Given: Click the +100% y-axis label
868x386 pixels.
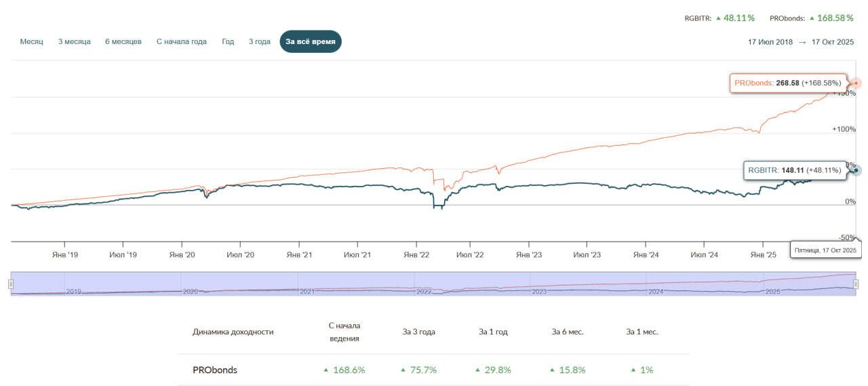Looking at the screenshot, I should coord(844,130).
